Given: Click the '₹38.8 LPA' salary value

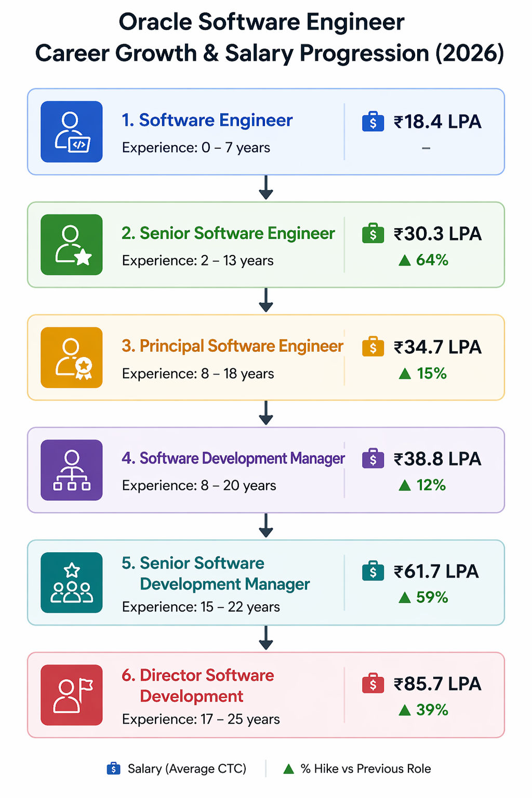Looking at the screenshot, I should pos(437,459).
